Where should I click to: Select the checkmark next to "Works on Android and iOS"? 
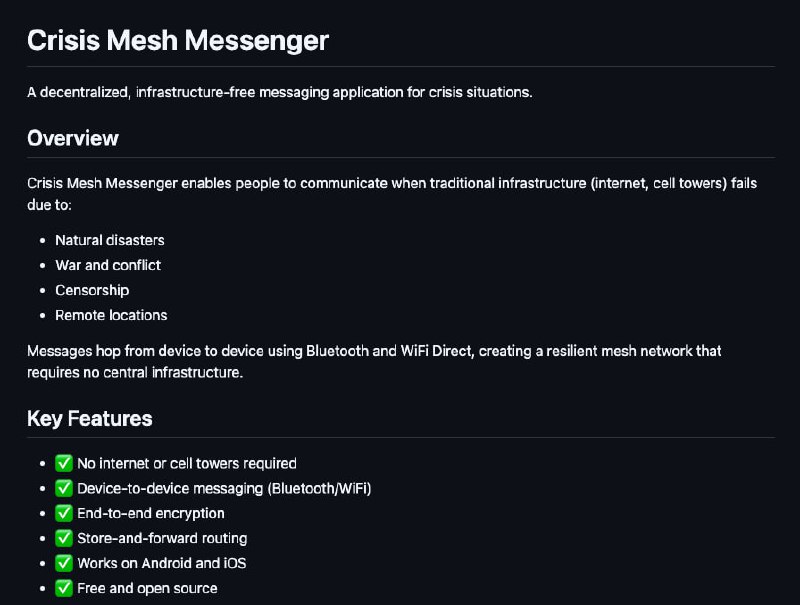(x=64, y=563)
